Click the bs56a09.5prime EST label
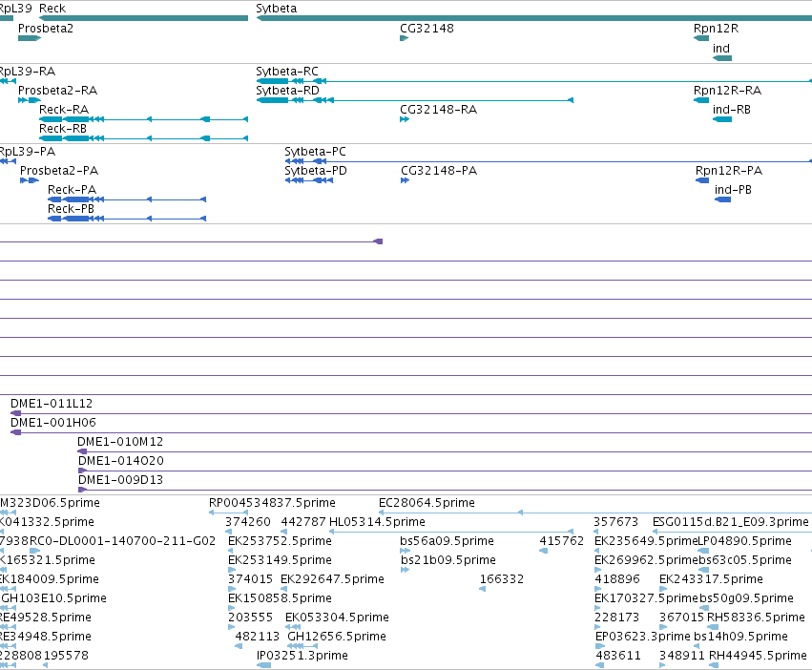 click(x=447, y=541)
